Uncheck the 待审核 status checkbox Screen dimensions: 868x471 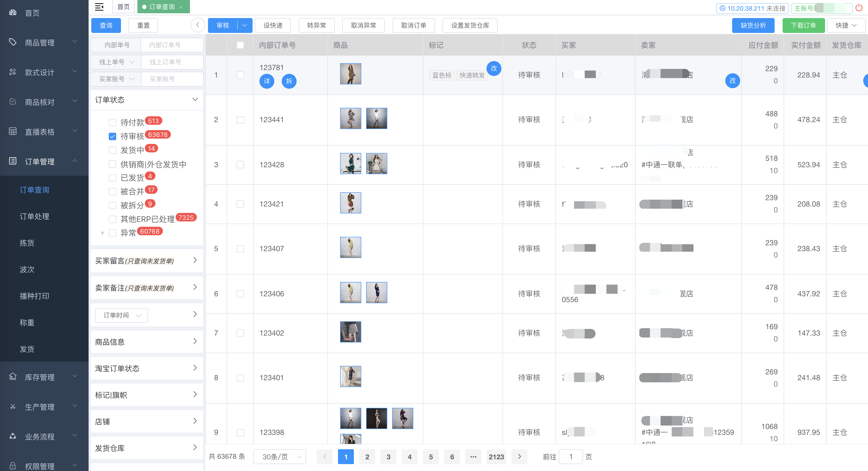click(112, 136)
